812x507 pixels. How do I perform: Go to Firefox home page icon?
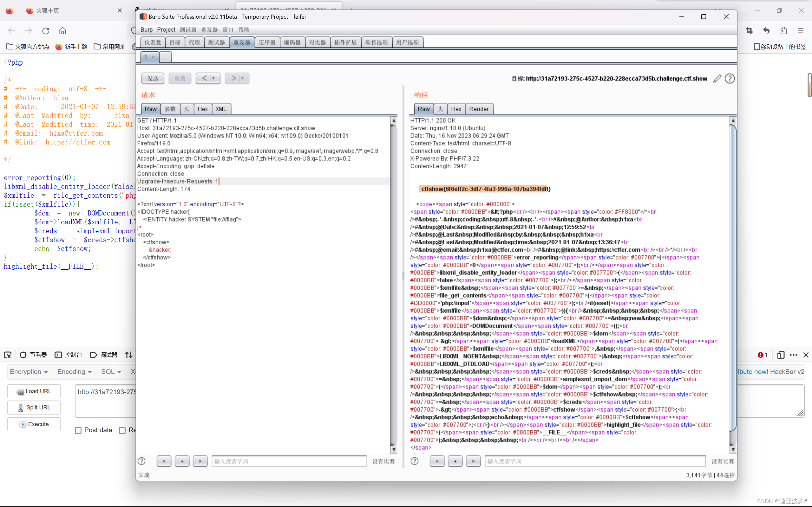(x=62, y=31)
